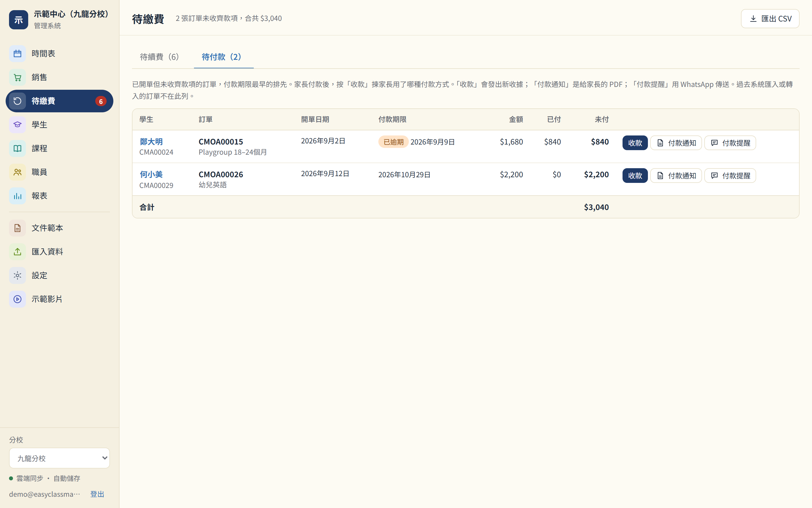
Task: Click document icon in 鄭大明 付款通知
Action: [x=660, y=143]
